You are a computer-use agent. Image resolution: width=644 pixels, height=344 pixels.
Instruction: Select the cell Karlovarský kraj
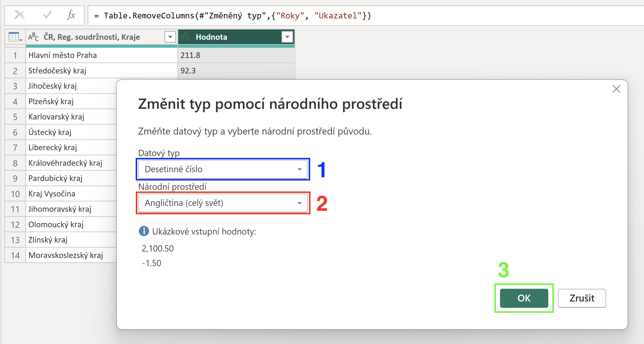pos(71,117)
